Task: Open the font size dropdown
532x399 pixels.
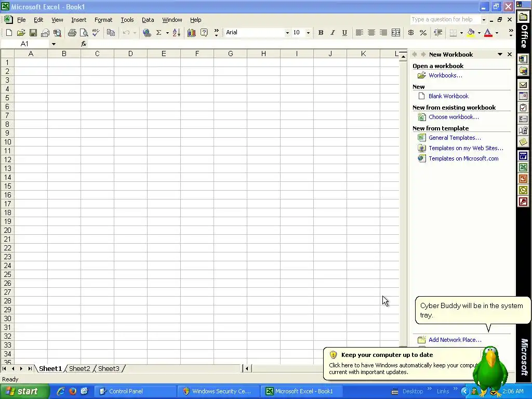Action: (308, 33)
